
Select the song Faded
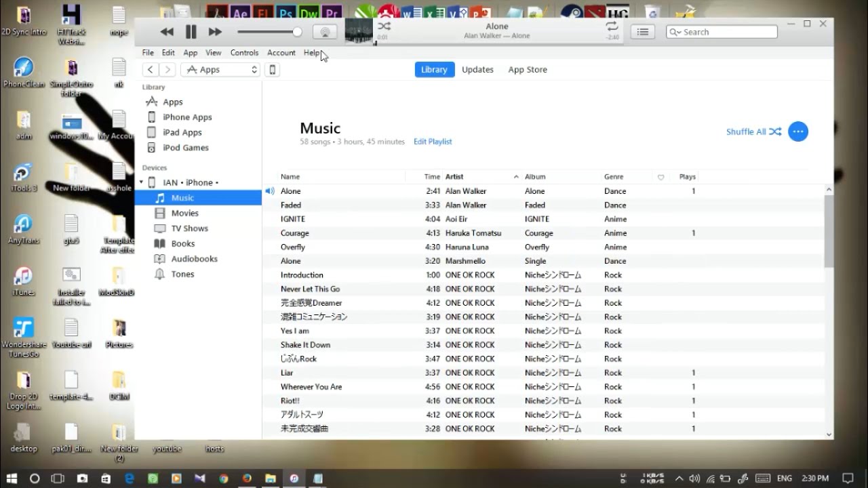[x=543, y=205]
